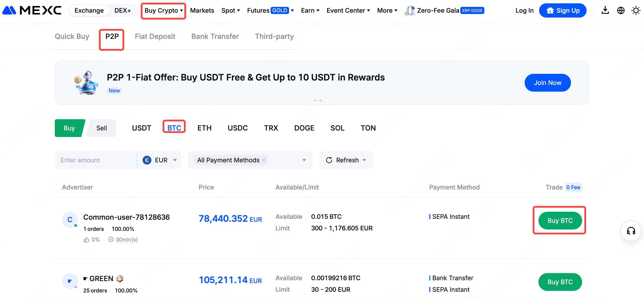
Task: Expand the payment methods dropdown arrow
Action: coord(304,160)
